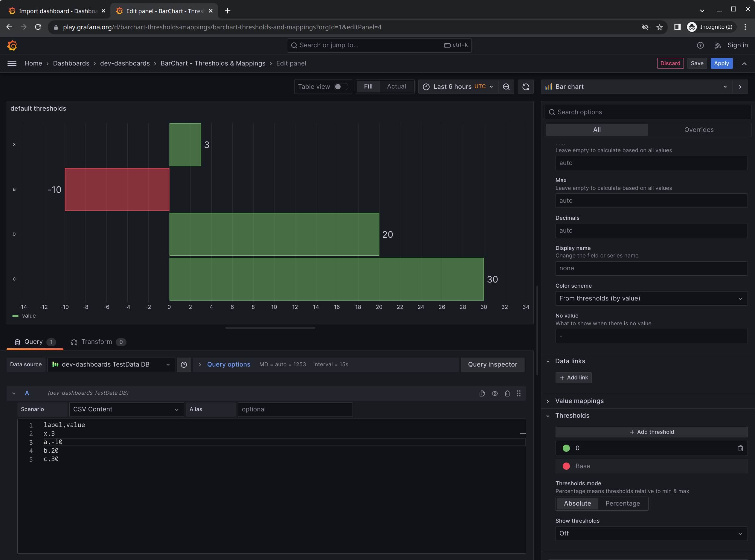The image size is (755, 560).
Task: Apply the panel changes
Action: coord(722,63)
